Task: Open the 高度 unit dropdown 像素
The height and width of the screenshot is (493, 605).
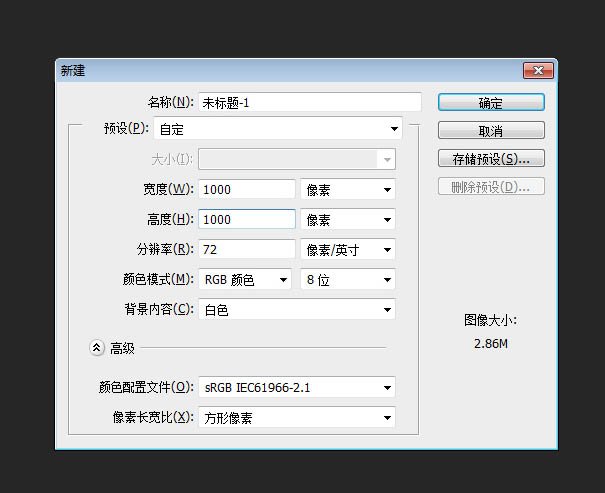Action: (348, 219)
